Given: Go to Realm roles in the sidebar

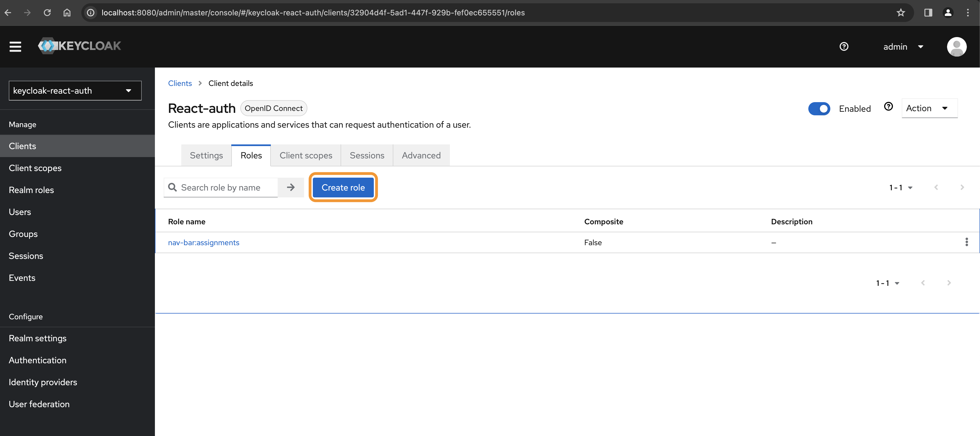Looking at the screenshot, I should tap(31, 190).
